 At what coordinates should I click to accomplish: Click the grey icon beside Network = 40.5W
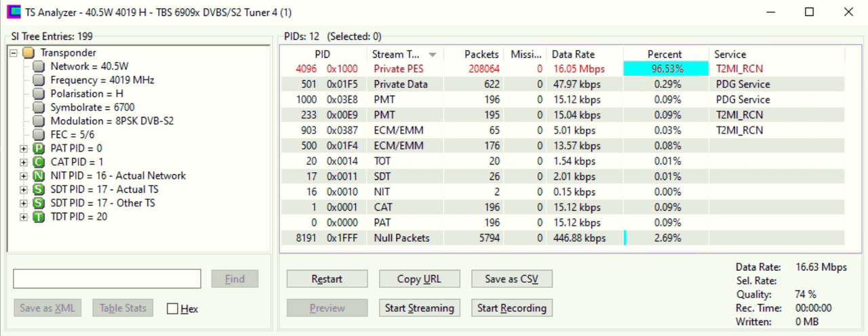(x=38, y=66)
